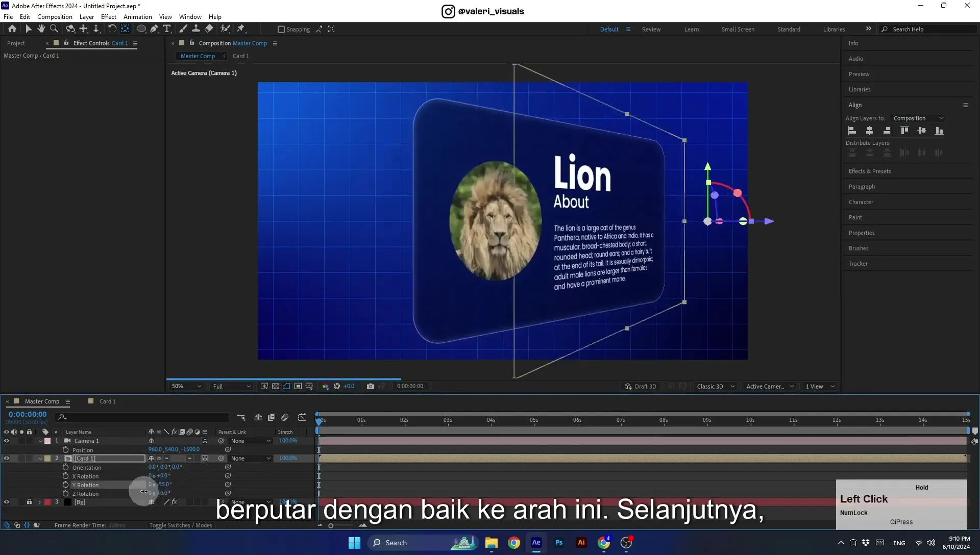The height and width of the screenshot is (555, 980).
Task: Open the Full resolution dropdown
Action: pyautogui.click(x=232, y=386)
